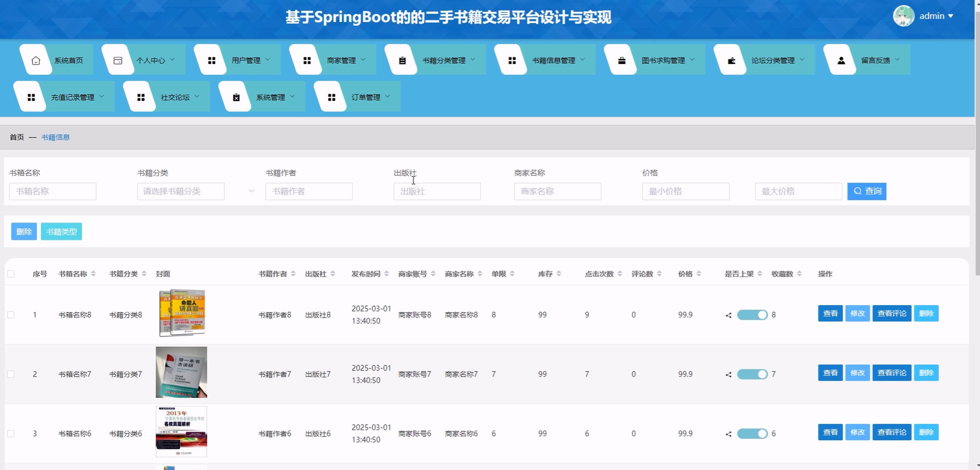The image size is (980, 470).
Task: Open the 社交论坛 menu
Action: (x=175, y=97)
